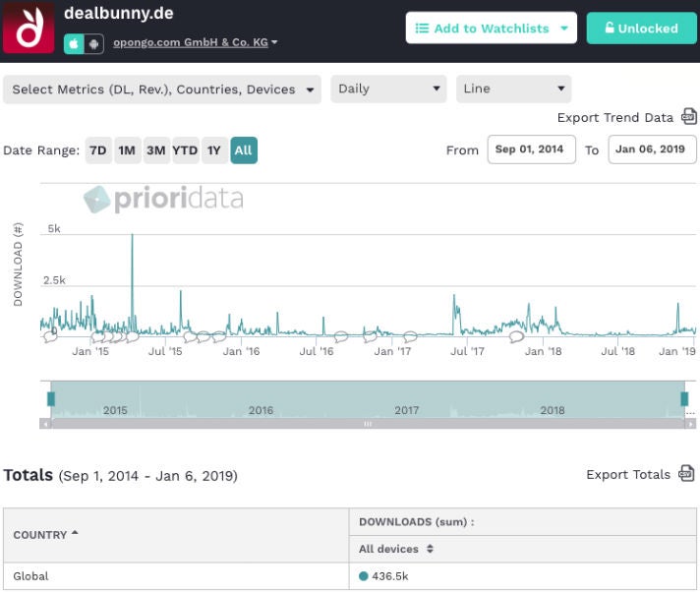Click the From date field Sep 01, 2014
The height and width of the screenshot is (593, 700).
pos(531,150)
